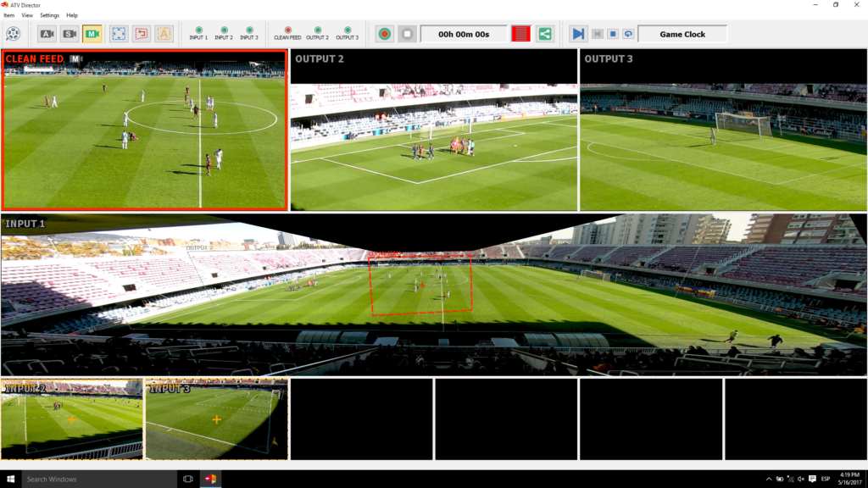Open the muted volume tray icon
This screenshot has height=488, width=868.
pos(801,480)
